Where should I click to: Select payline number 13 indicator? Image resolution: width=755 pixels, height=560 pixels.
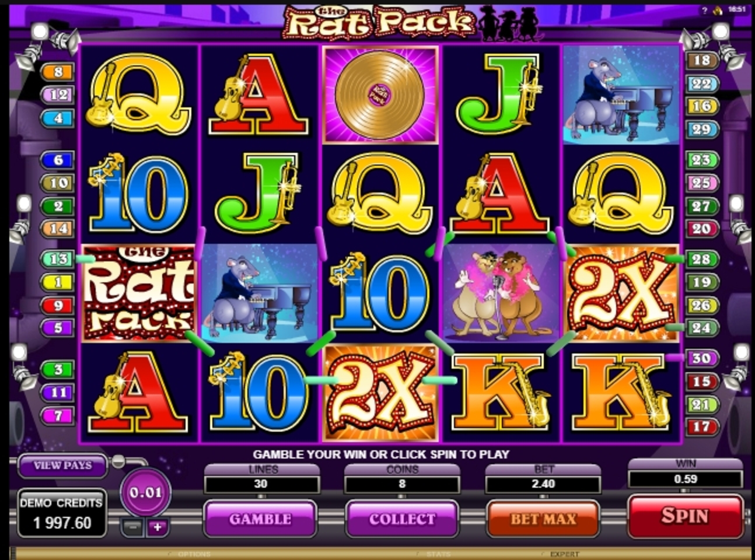57,258
